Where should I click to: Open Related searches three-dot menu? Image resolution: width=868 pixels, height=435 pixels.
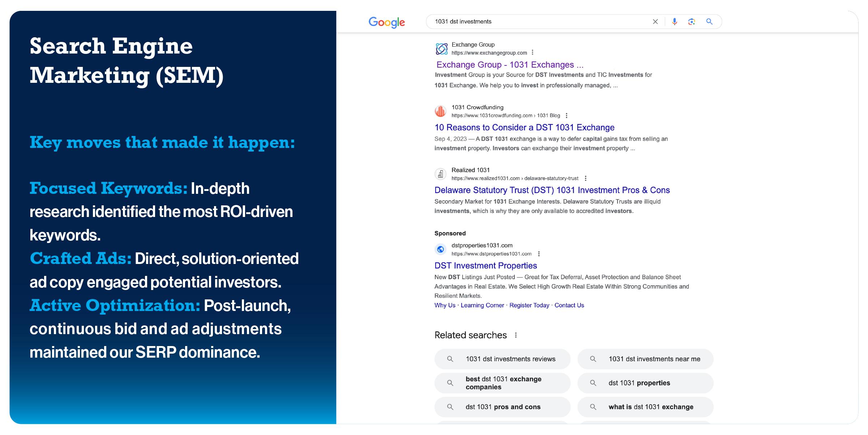[516, 335]
